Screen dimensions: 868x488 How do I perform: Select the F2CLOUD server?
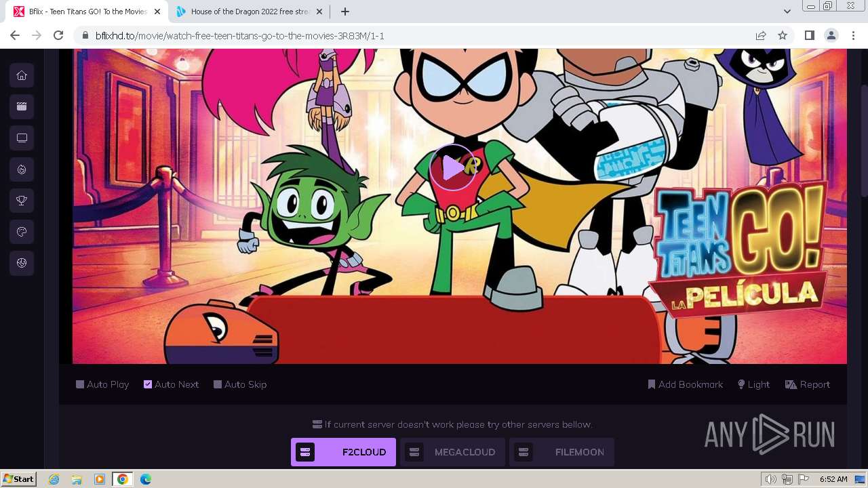[x=343, y=452]
